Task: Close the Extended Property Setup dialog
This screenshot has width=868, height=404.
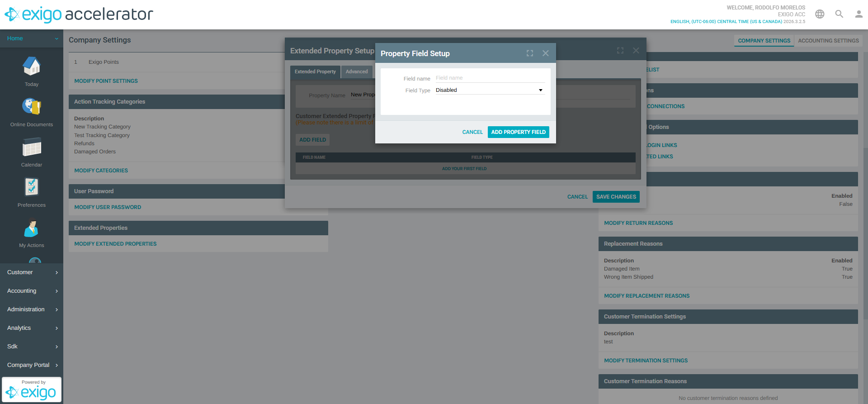Action: point(636,51)
